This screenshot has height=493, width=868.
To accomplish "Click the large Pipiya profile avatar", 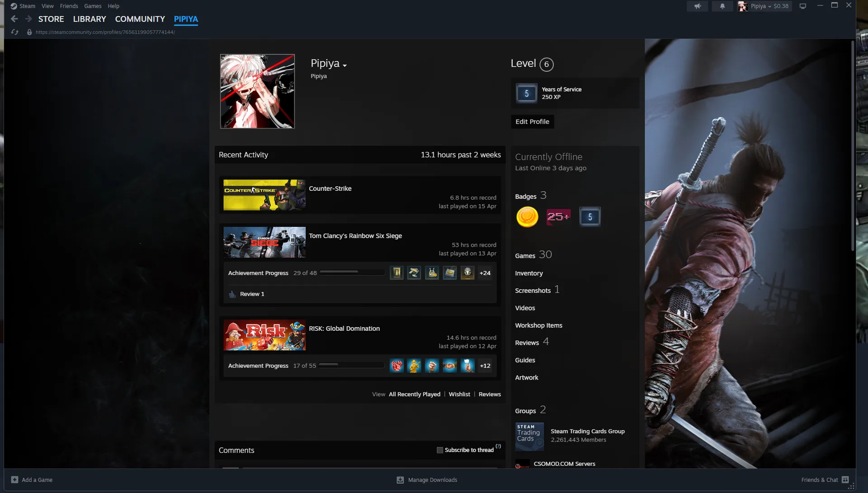I will tap(257, 91).
